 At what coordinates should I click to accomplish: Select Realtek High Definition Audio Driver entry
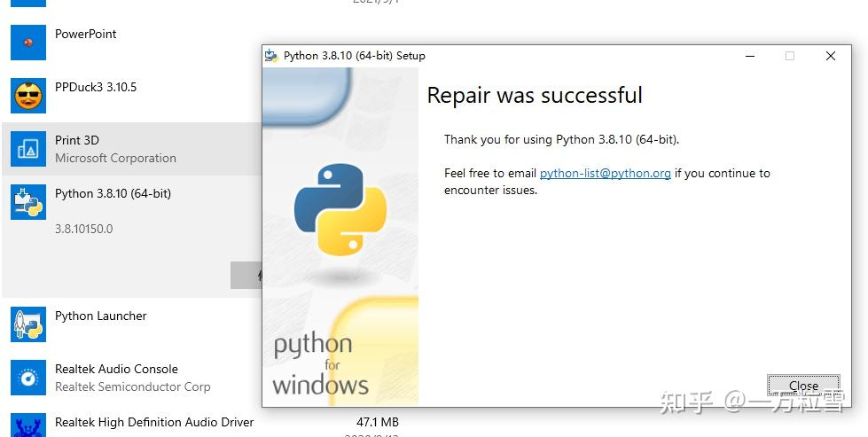click(154, 422)
